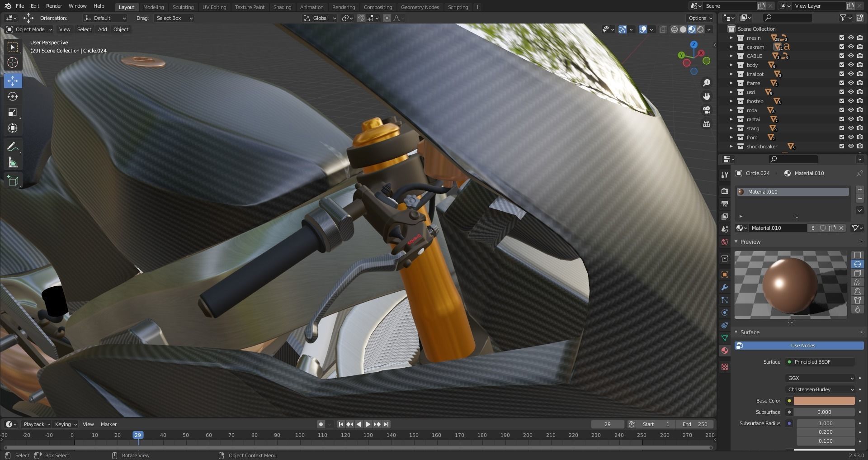Uncheck the roda collection checkbox
Image resolution: width=868 pixels, height=460 pixels.
tap(841, 110)
